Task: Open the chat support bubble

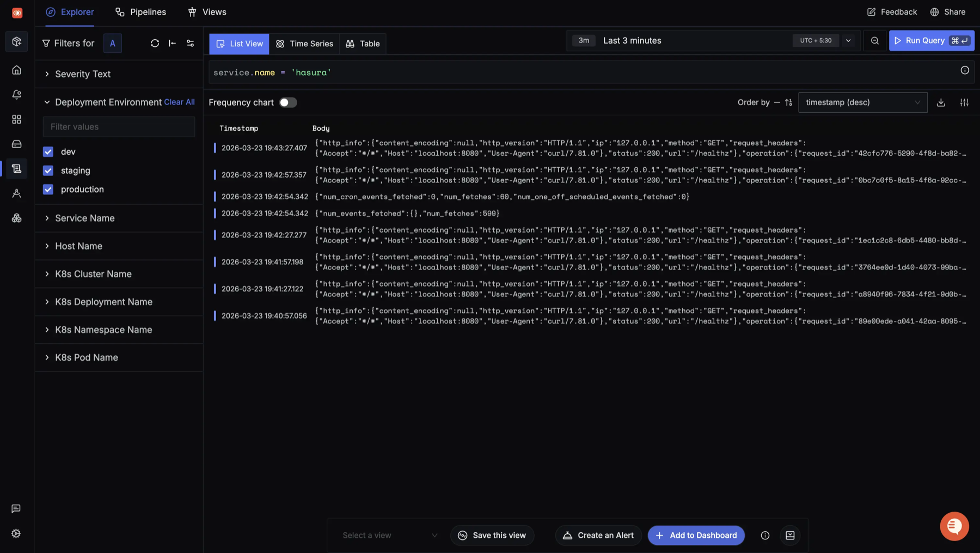Action: (954, 526)
